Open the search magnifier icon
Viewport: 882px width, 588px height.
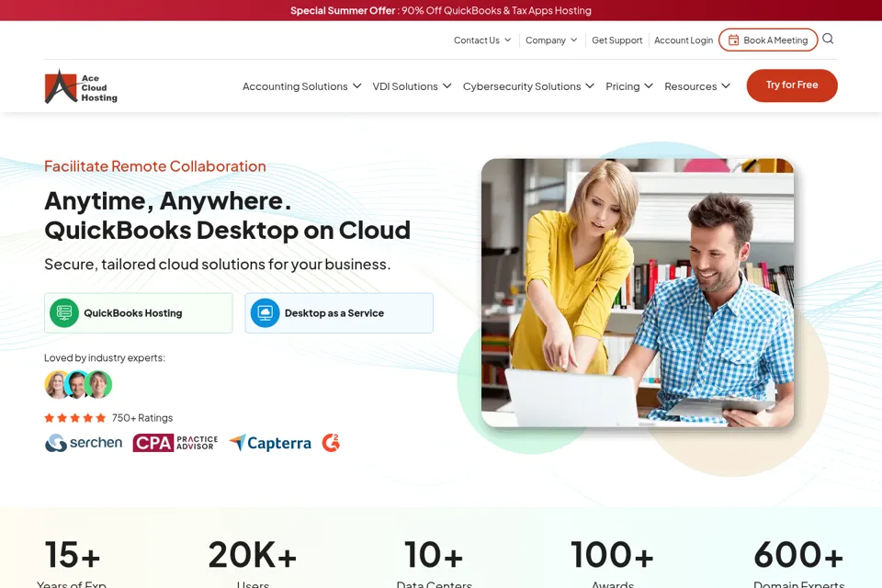click(828, 39)
